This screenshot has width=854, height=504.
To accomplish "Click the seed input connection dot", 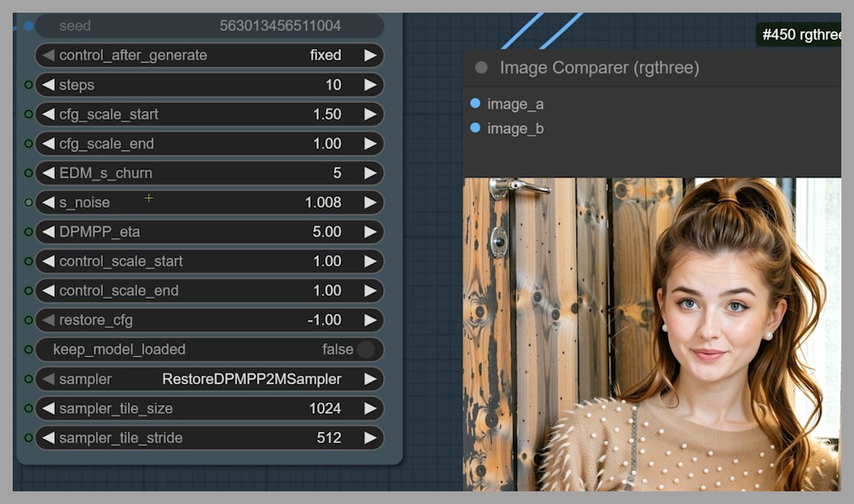I will 29,25.
